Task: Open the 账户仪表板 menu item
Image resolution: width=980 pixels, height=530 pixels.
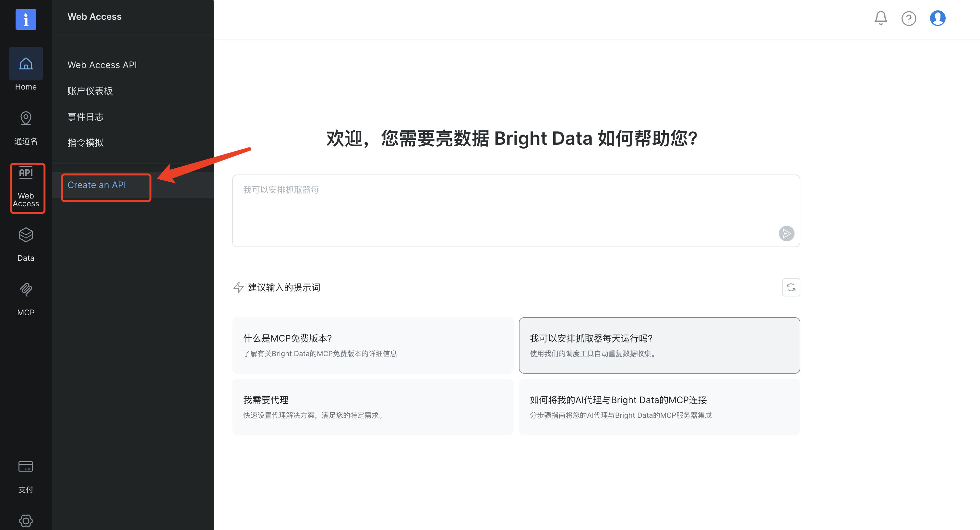Action: (x=90, y=91)
